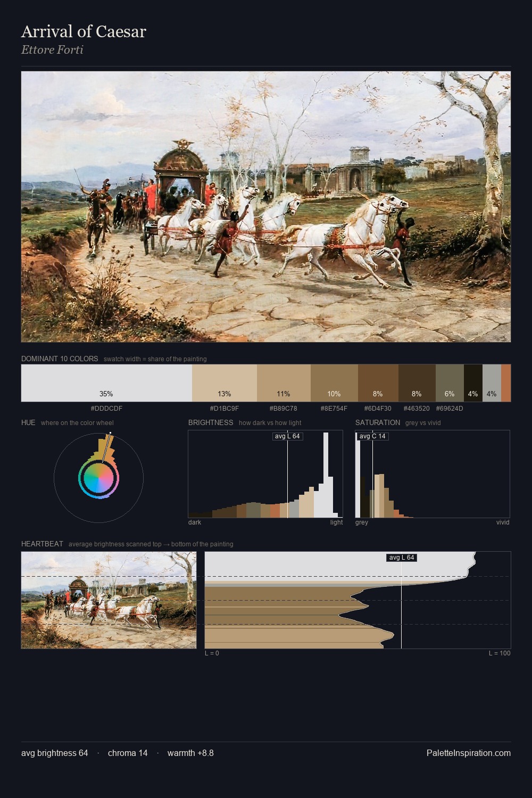The height and width of the screenshot is (798, 532).
Task: Click the #DDDCDF hex label
Action: click(106, 409)
